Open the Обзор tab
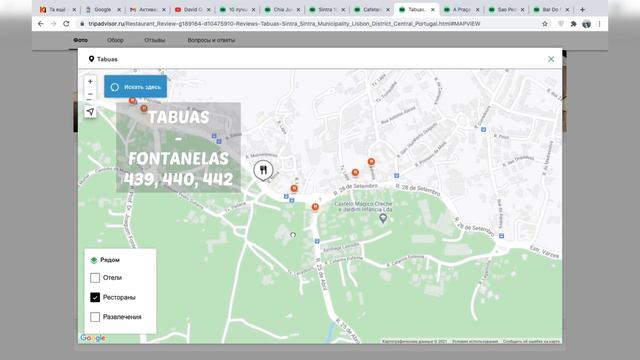 115,40
